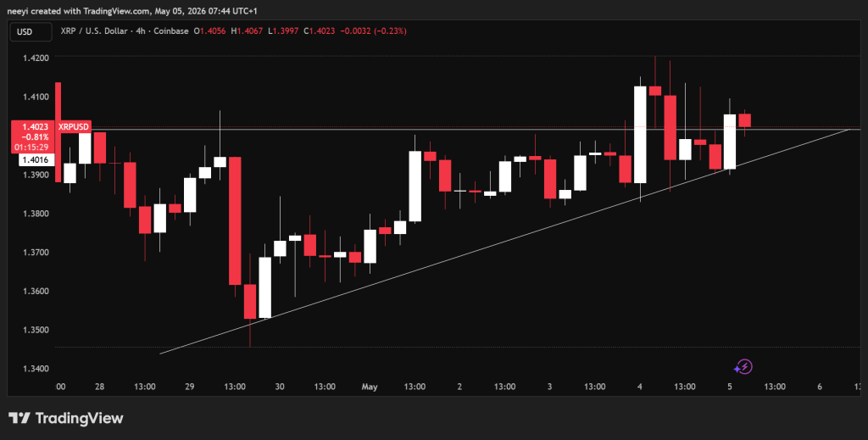Click the 1.3400 price axis label
This screenshot has height=440, width=868.
tap(36, 369)
